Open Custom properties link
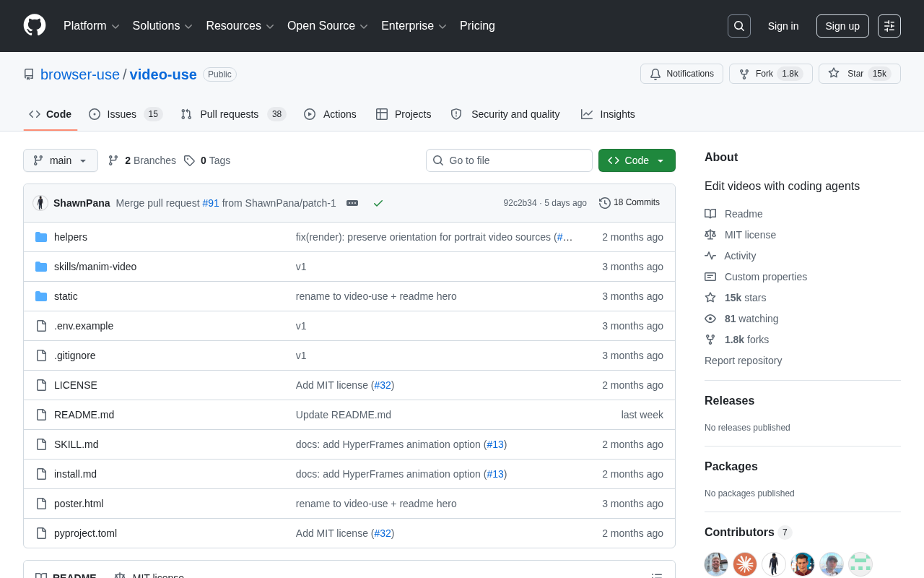The width and height of the screenshot is (924, 578). [x=756, y=277]
